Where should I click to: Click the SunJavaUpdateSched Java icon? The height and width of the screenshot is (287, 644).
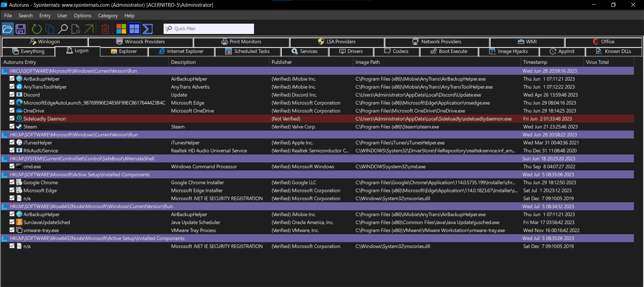coord(19,222)
